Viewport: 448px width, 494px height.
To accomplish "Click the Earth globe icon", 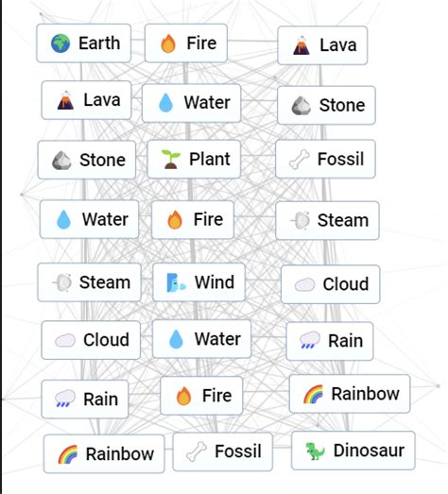I will pyautogui.click(x=60, y=43).
